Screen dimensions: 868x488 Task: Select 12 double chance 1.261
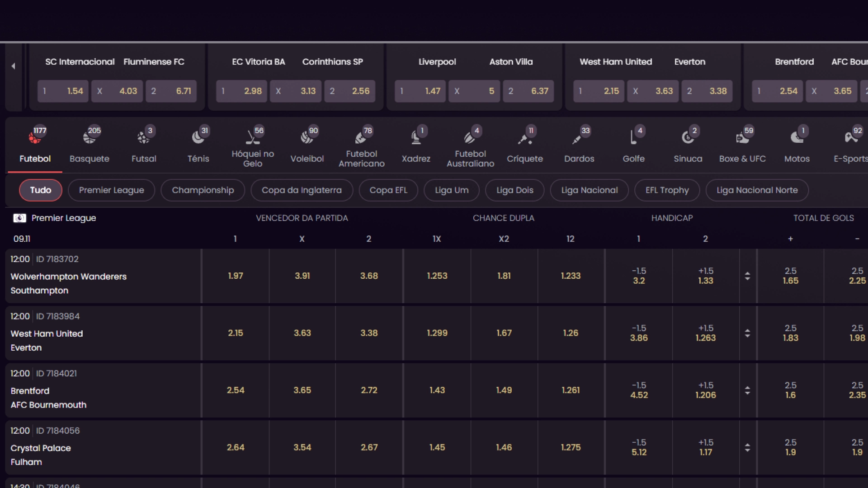[571, 390]
